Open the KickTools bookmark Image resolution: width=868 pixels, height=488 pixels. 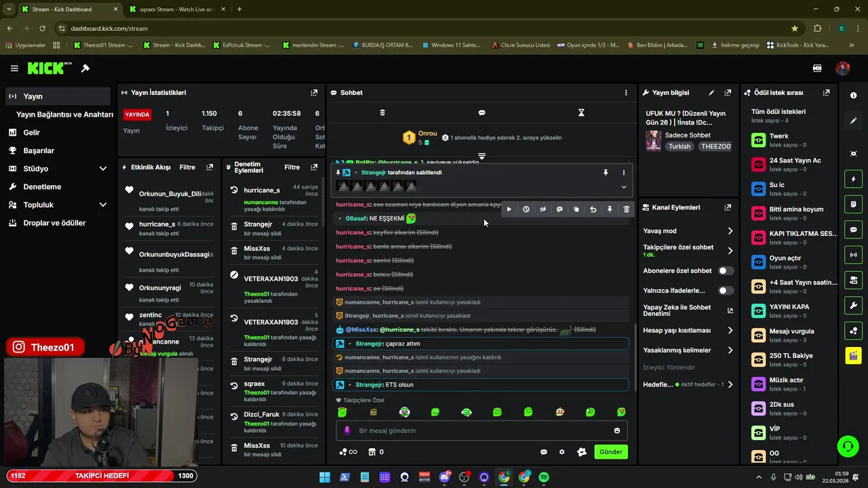tap(798, 45)
